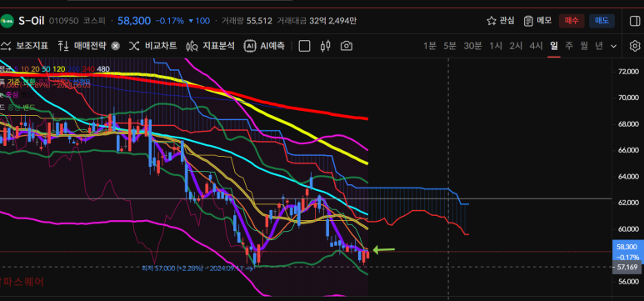Click moving average 20 legend label

[35, 69]
